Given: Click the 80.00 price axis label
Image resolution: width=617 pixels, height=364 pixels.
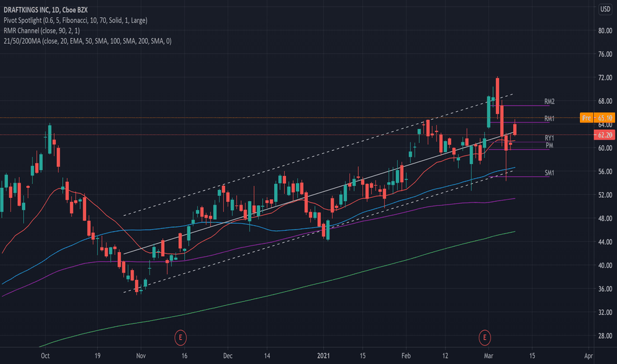Looking at the screenshot, I should coord(605,30).
